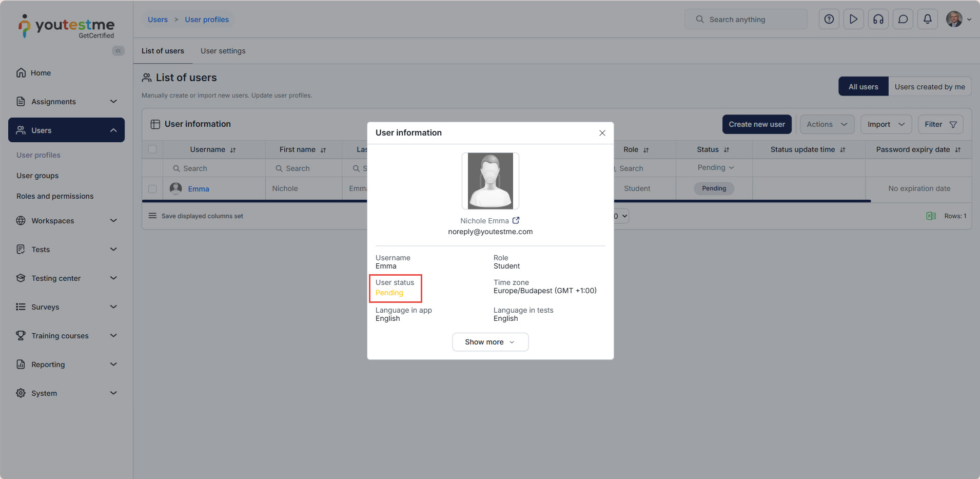
Task: Click the headset support icon
Action: tap(878, 20)
